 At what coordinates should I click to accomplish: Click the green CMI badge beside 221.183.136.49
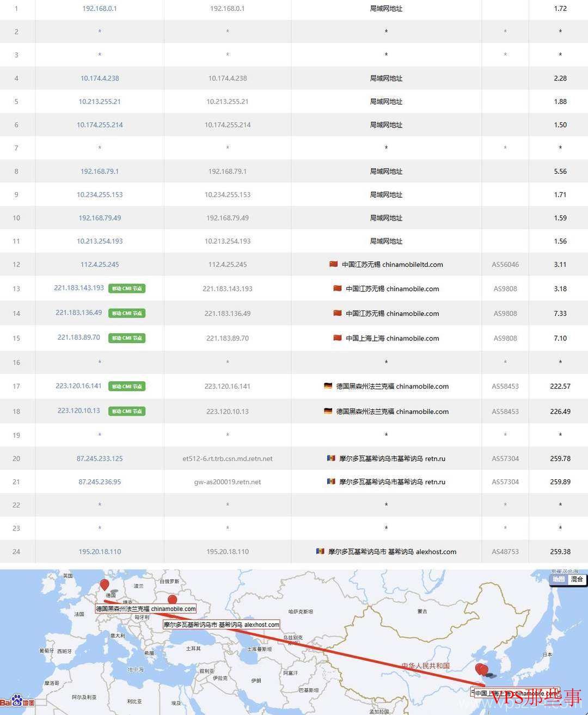pos(127,313)
